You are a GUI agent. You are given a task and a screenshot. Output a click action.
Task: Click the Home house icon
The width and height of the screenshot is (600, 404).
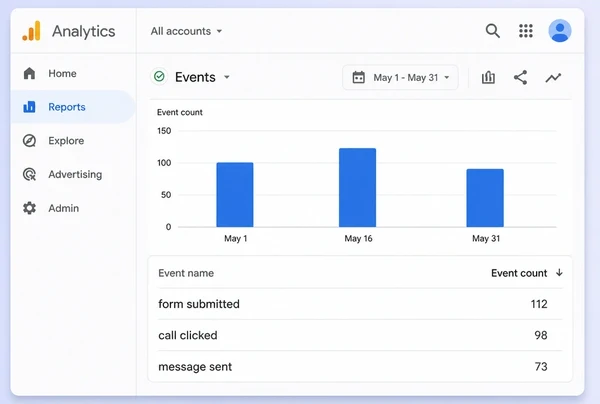click(29, 73)
